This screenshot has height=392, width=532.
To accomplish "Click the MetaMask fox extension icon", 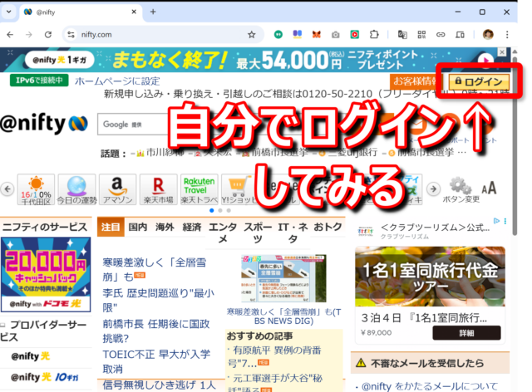I will tap(315, 35).
